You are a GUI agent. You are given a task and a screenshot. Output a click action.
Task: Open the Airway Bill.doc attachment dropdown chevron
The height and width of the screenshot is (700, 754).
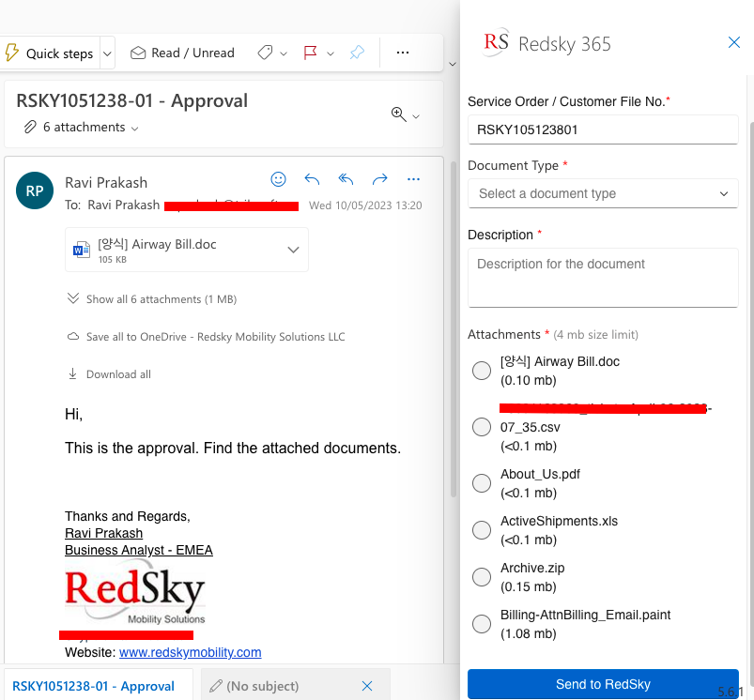(293, 250)
